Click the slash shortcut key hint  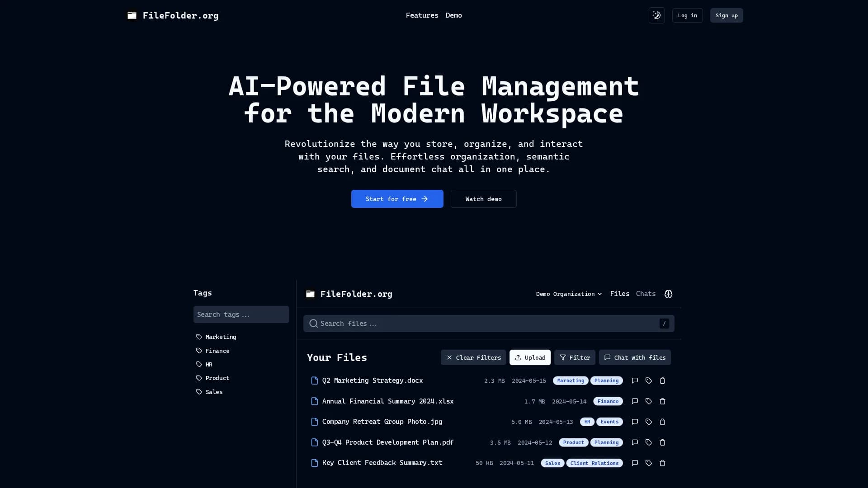tap(664, 324)
